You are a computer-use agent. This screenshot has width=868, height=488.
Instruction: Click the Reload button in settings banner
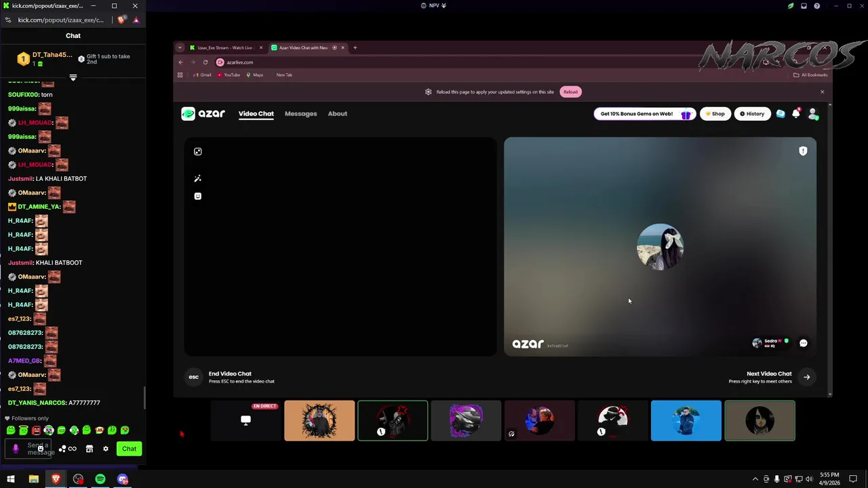[570, 92]
